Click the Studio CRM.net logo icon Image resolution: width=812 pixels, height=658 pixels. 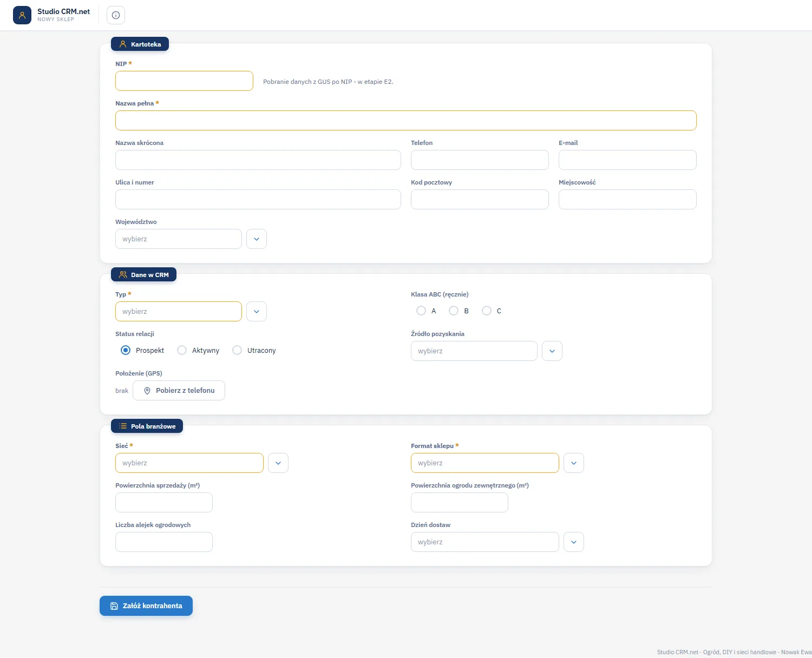coord(22,15)
